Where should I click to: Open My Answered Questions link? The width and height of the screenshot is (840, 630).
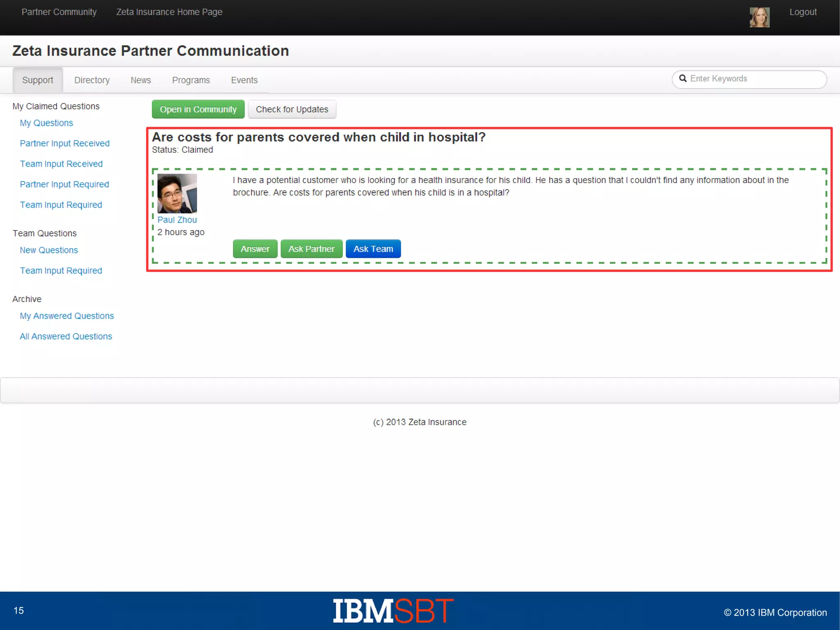[x=67, y=316]
